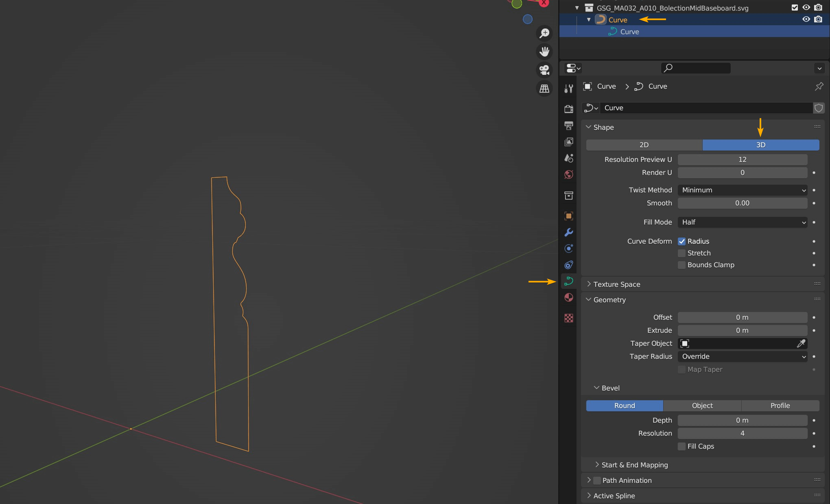830x504 pixels.
Task: Enable Fill Caps checkbox
Action: pyautogui.click(x=682, y=446)
